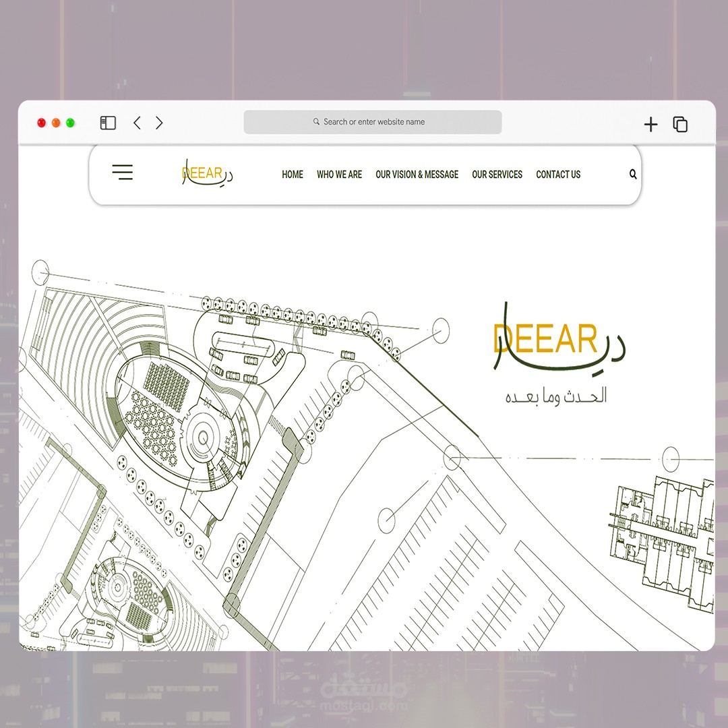The width and height of the screenshot is (728, 728).
Task: Select CONTACT US in navbar
Action: [x=558, y=175]
